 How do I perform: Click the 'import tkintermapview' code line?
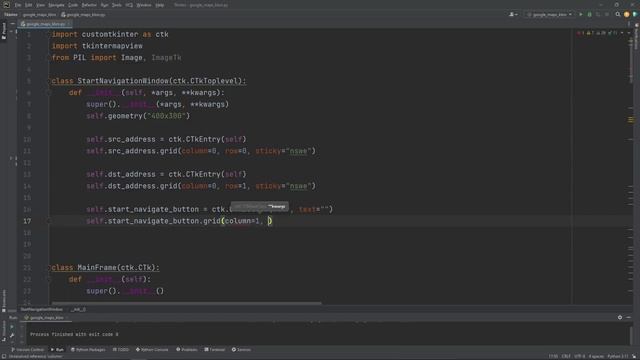point(97,46)
